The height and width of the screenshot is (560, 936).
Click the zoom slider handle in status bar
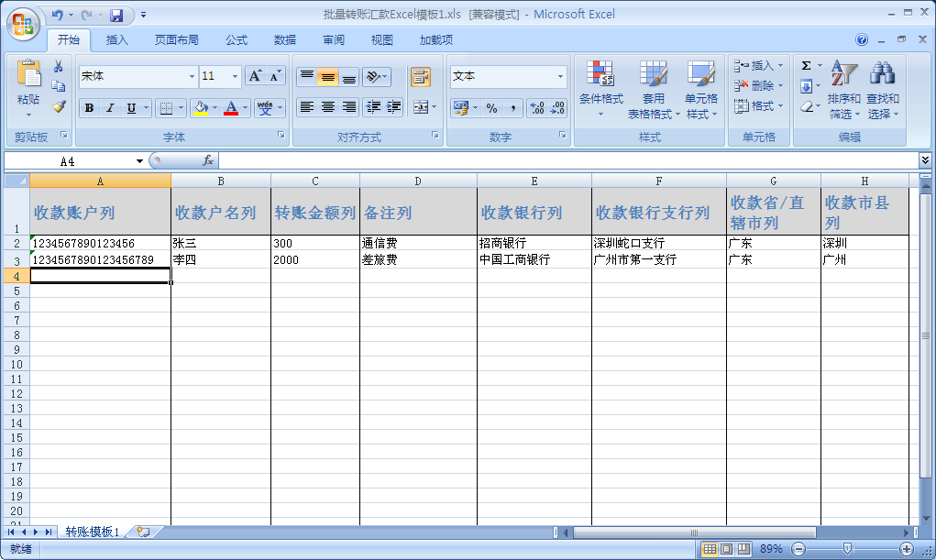point(847,549)
